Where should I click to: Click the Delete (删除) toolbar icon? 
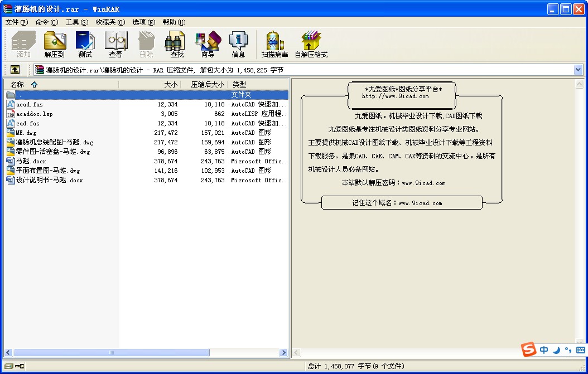coord(146,44)
